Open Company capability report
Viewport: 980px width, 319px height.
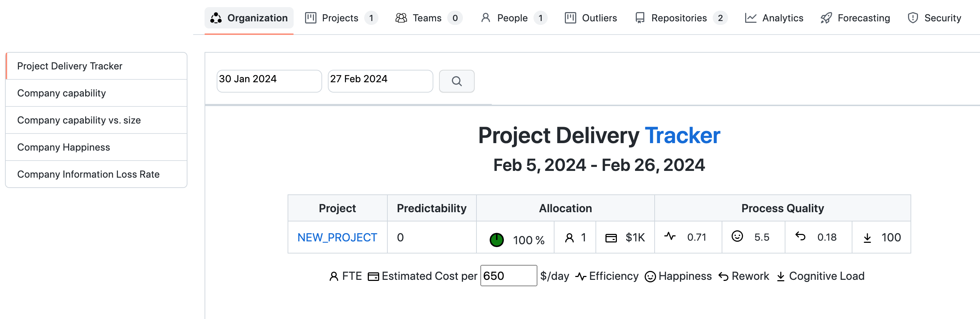(97, 93)
